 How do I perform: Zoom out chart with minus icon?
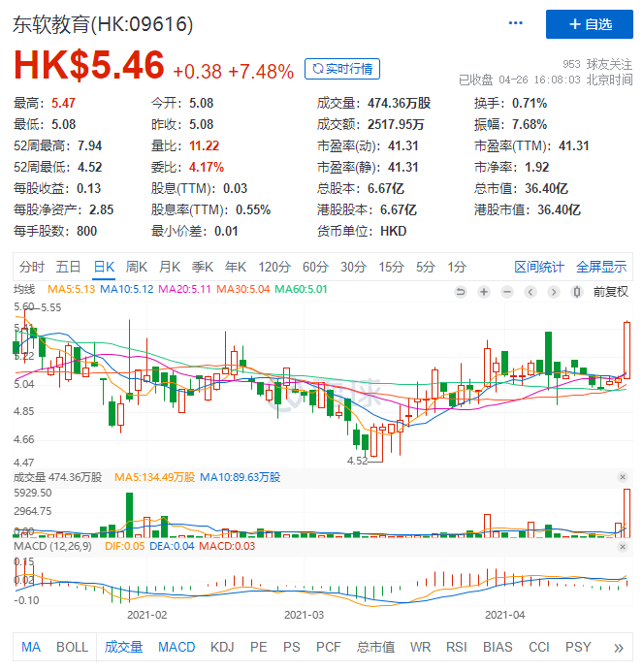coord(507,292)
